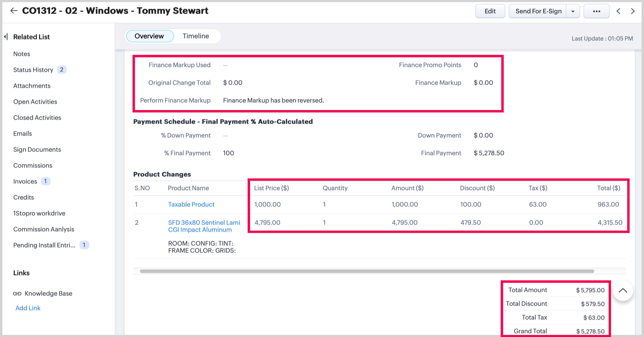Open Invoices in related list

[25, 181]
